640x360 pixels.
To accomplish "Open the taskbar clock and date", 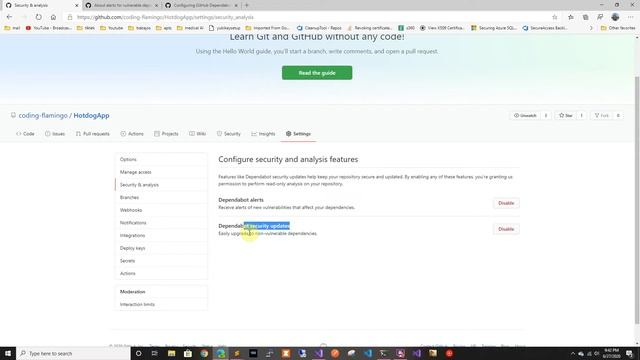I will 611,353.
